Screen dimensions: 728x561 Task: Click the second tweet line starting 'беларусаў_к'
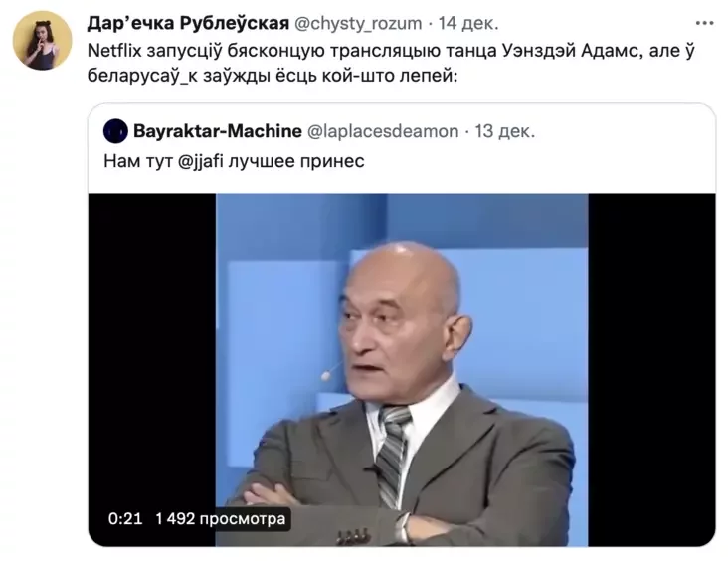(273, 75)
